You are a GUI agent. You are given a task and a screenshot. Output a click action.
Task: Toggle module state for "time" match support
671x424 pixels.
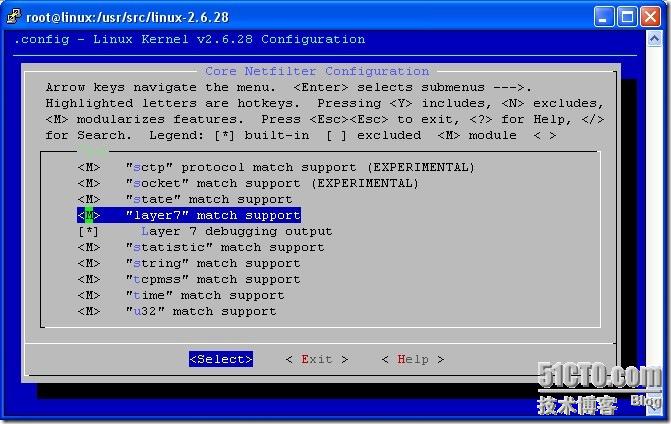click(89, 296)
